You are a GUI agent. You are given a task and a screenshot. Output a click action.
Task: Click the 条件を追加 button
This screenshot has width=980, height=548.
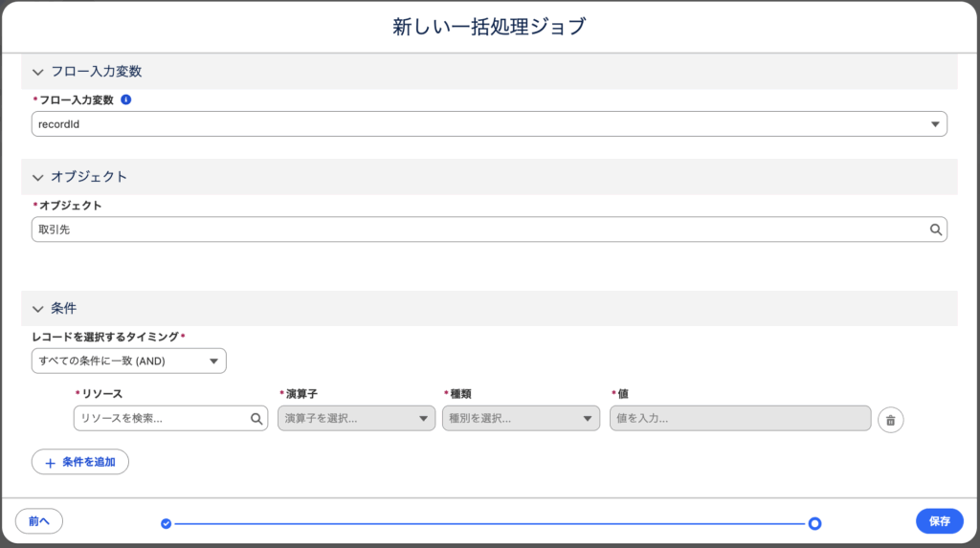tap(80, 462)
